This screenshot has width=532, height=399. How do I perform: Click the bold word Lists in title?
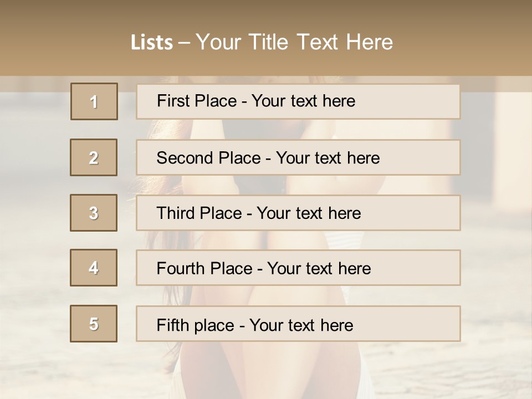pos(151,43)
